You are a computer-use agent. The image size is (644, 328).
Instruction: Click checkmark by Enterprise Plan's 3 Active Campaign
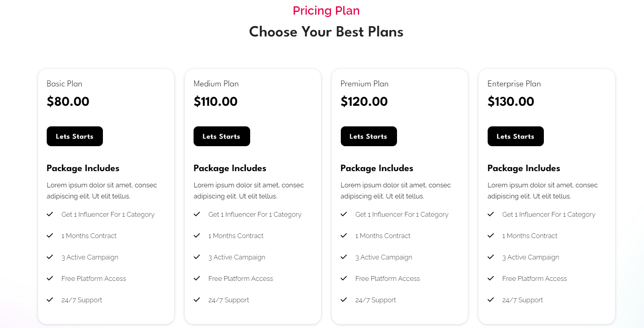pos(491,257)
